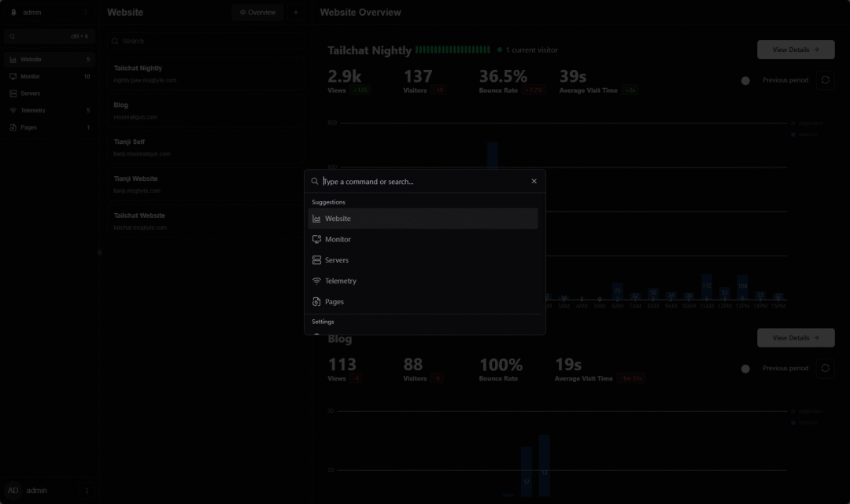This screenshot has width=850, height=504.
Task: Click the Monitor icon in sidebar
Action: (13, 76)
